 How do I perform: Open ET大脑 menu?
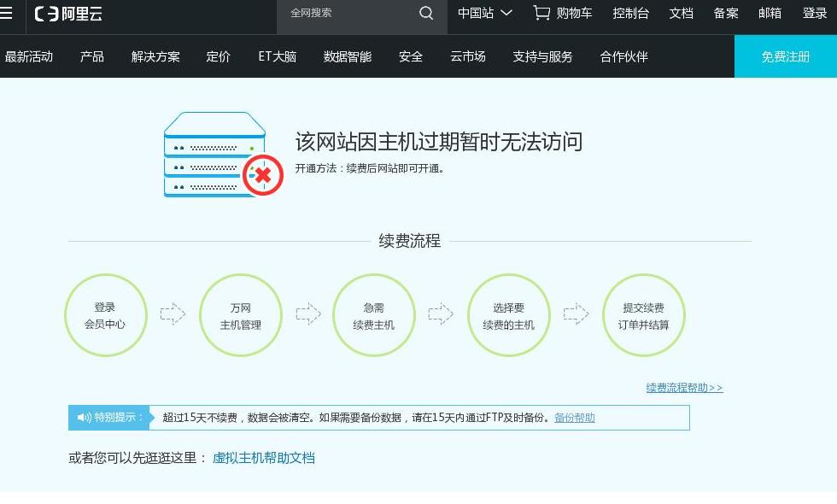[277, 56]
